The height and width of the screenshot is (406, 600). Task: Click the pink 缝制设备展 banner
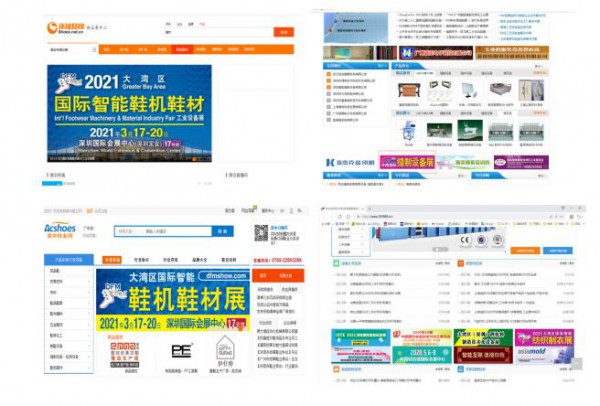[x=407, y=162]
